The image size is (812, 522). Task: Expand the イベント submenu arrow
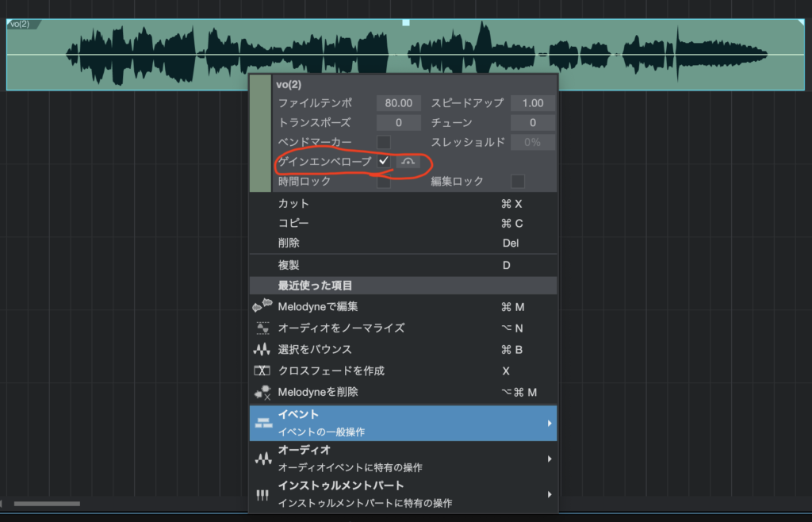(548, 424)
